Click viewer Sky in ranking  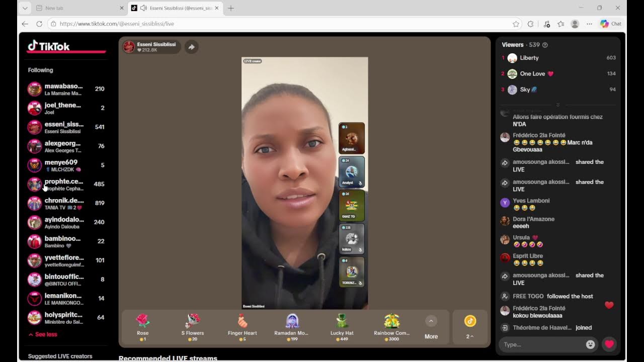[558, 89]
